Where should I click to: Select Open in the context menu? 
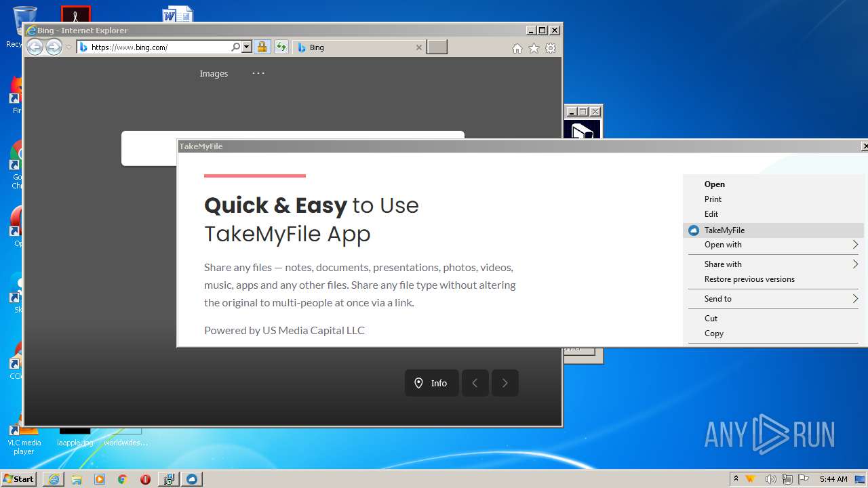[x=774, y=184]
